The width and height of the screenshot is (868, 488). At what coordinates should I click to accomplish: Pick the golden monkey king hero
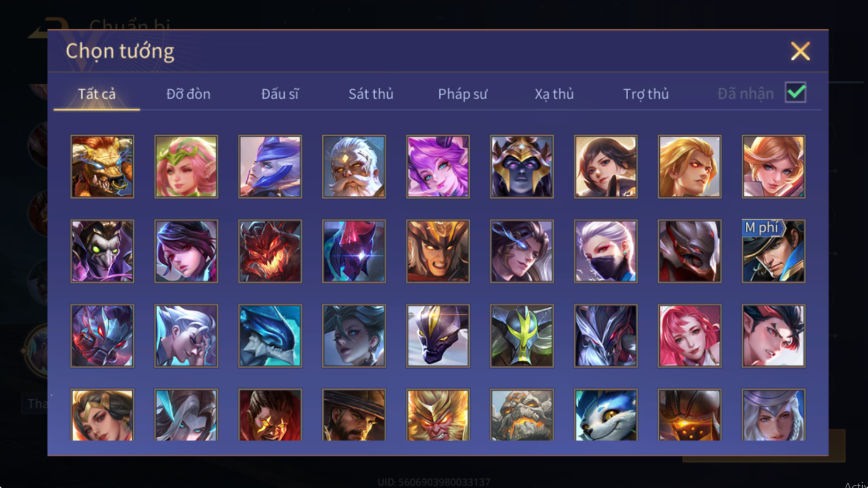[438, 415]
